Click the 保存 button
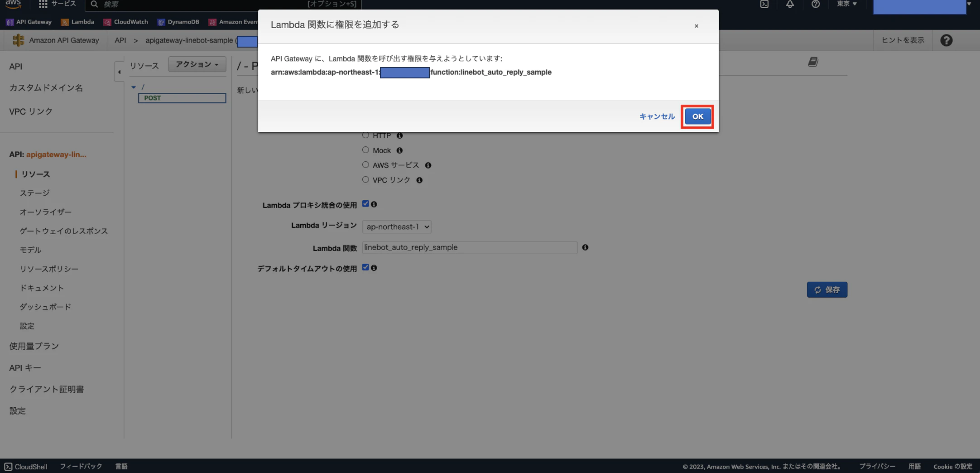 click(827, 290)
